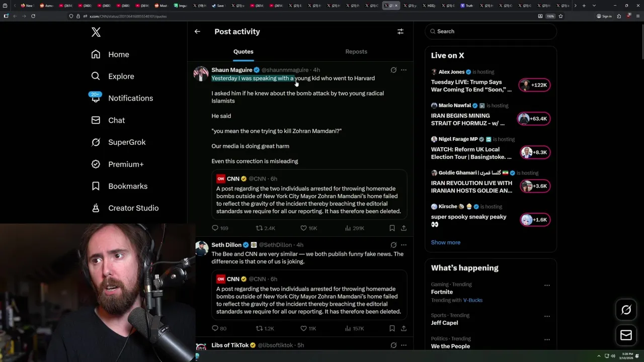Click Grok icon on Shaun Maguire's post
Viewport: 644px width, 362px height.
393,70
